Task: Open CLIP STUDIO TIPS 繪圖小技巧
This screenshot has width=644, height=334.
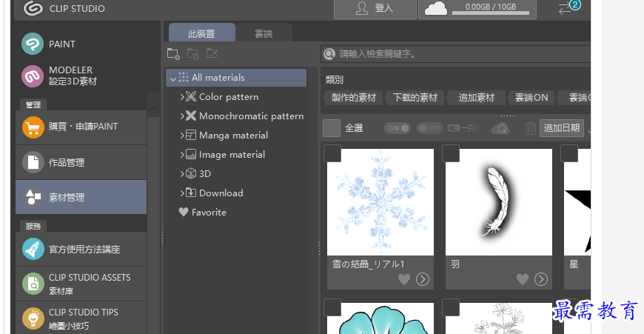Action: coord(81,318)
